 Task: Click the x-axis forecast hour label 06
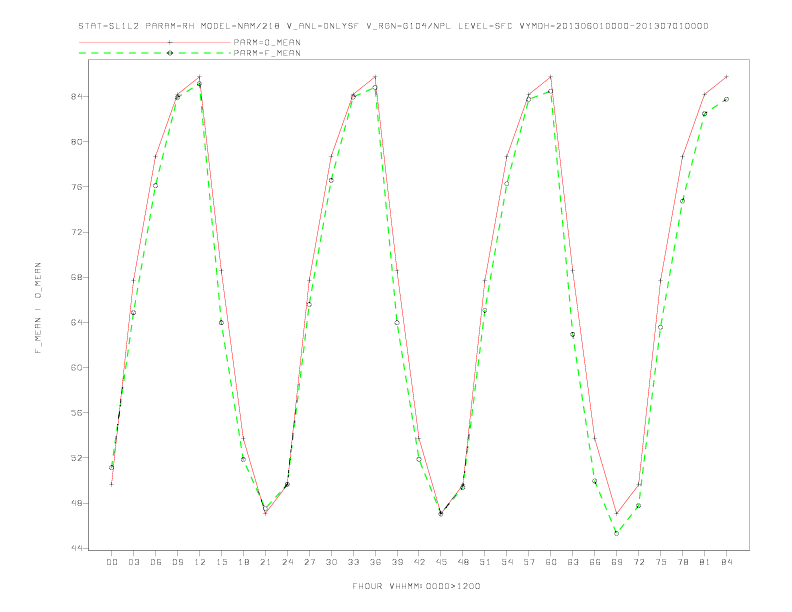(156, 562)
